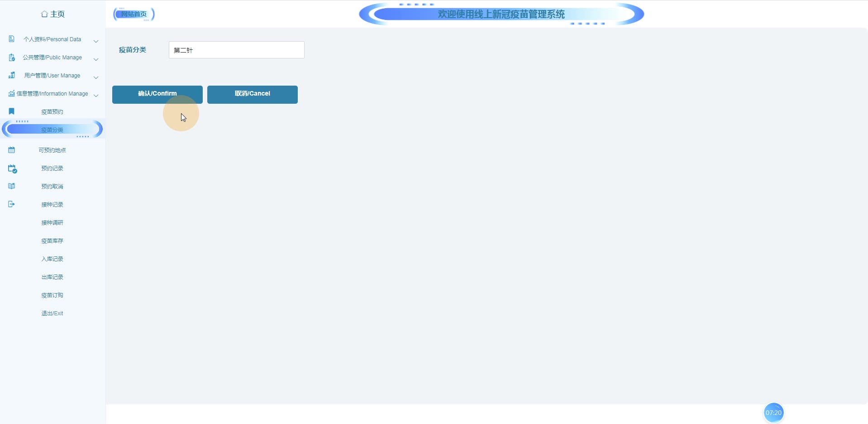The width and height of the screenshot is (868, 424).
Task: Click the calendar-check icon for 预约记录
Action: pyautogui.click(x=12, y=169)
